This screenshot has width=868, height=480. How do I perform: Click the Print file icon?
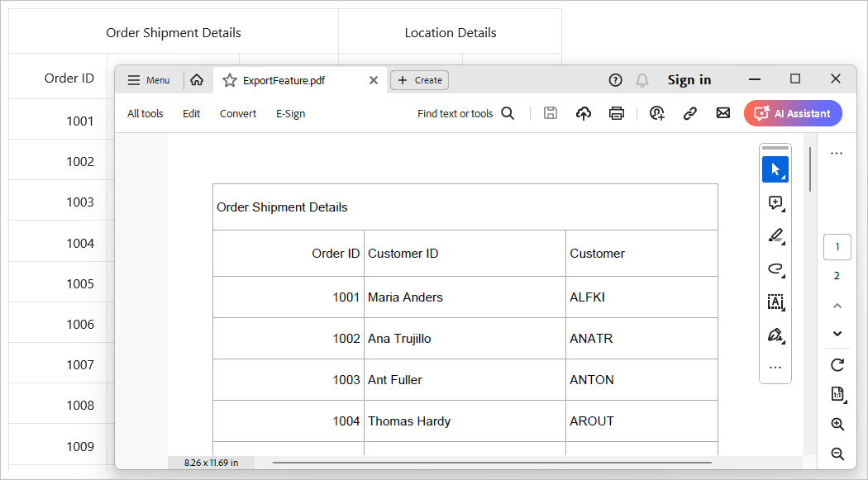(616, 114)
